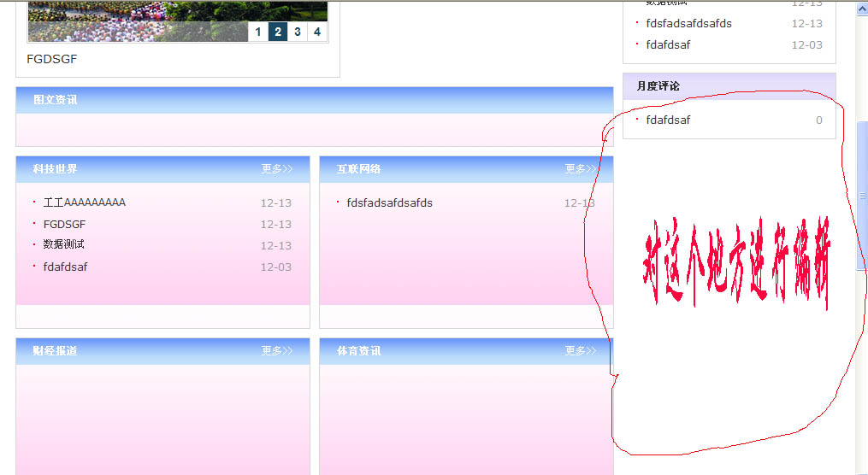Click the 月度评论 panel header

pyautogui.click(x=729, y=86)
